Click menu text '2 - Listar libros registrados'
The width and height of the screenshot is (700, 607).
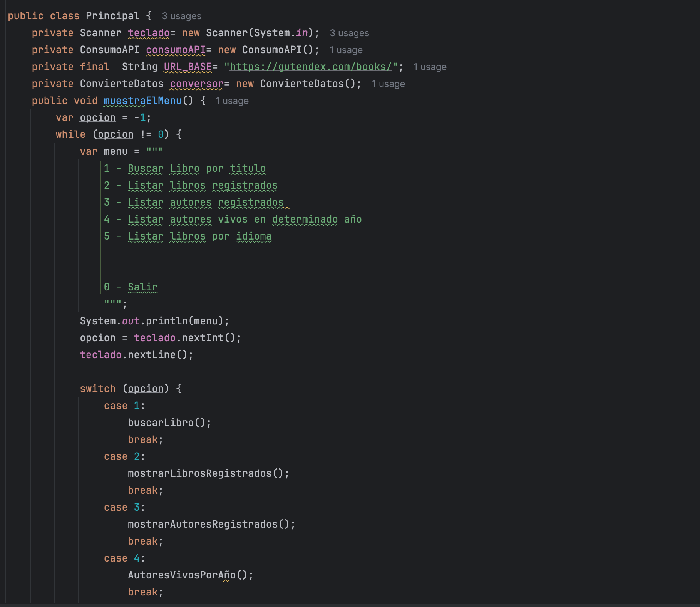[x=191, y=185]
